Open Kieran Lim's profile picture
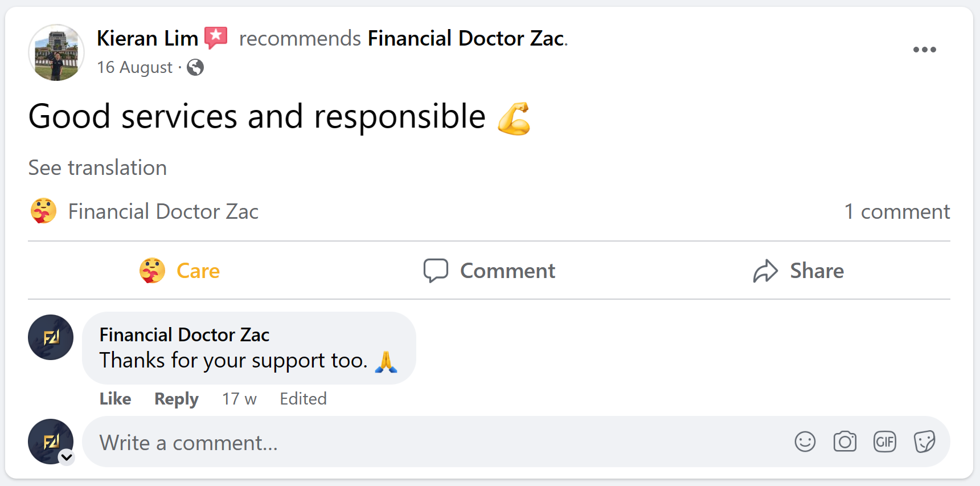980x486 pixels. point(56,52)
